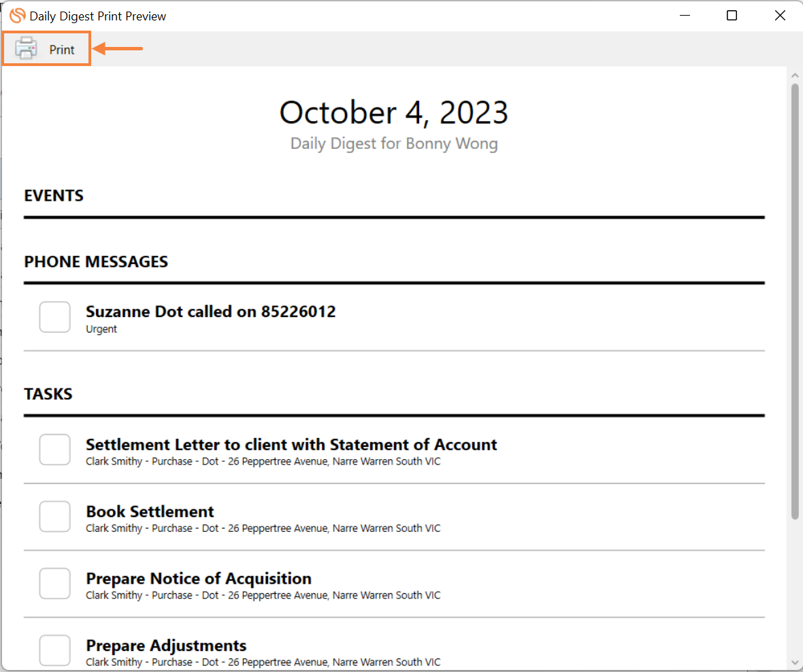Click the scrollbar up arrow
This screenshot has width=803, height=672.
coord(795,75)
